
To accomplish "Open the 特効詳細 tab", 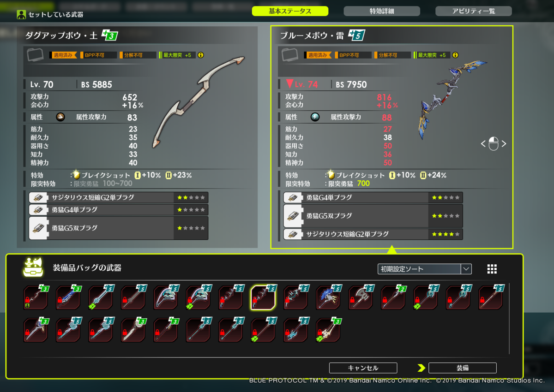I will pyautogui.click(x=382, y=11).
